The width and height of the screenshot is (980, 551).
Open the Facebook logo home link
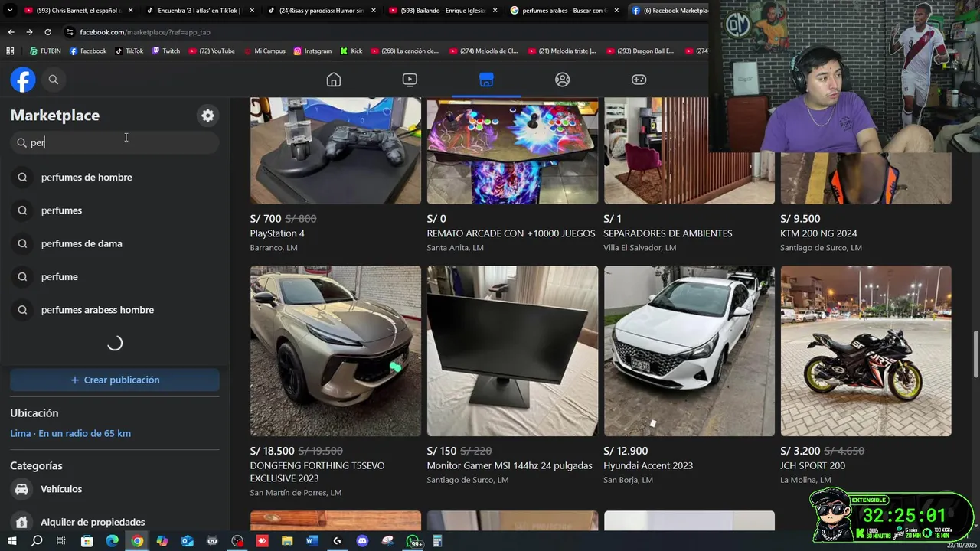23,80
